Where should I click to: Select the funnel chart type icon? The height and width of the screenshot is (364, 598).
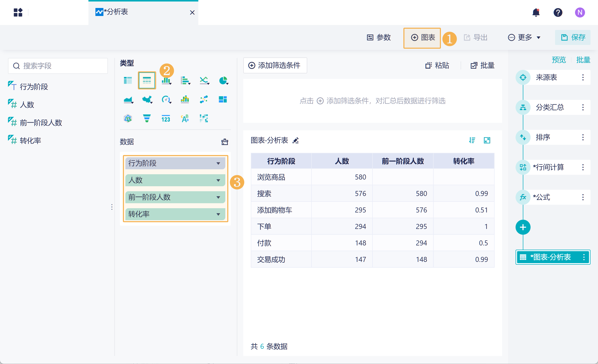147,118
